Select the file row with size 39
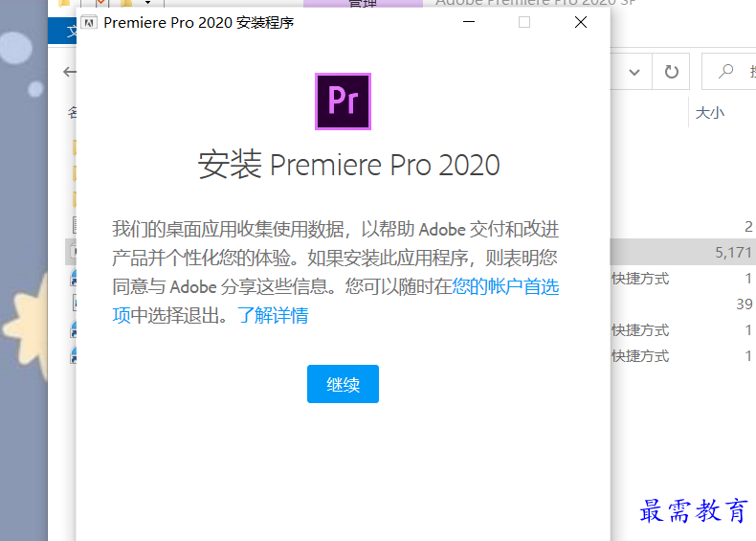The width and height of the screenshot is (756, 541). (682, 304)
